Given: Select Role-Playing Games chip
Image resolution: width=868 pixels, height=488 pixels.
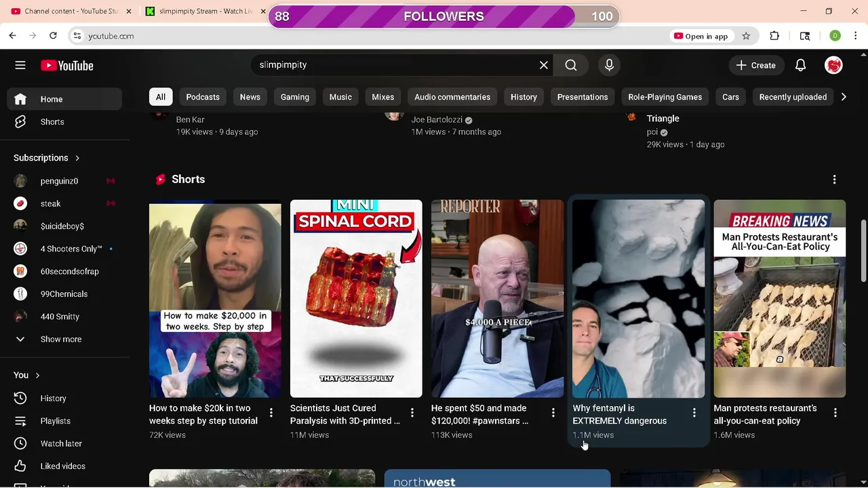Looking at the screenshot, I should 665,97.
